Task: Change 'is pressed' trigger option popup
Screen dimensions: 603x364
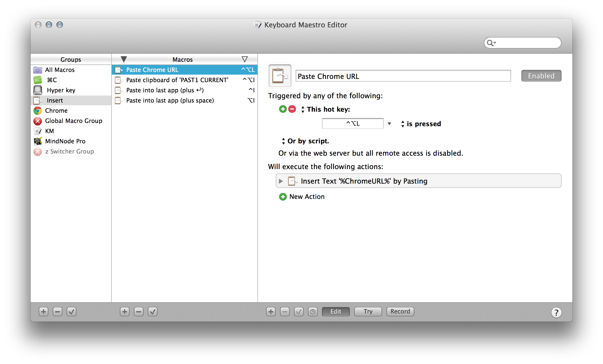Action: pos(421,124)
